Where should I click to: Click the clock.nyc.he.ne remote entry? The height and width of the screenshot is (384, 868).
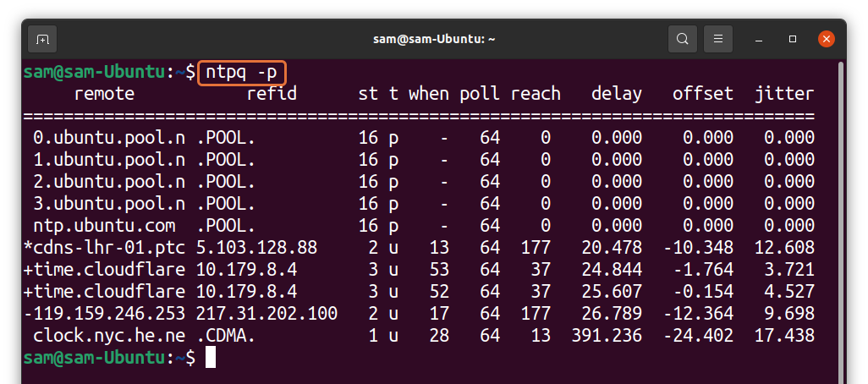click(109, 335)
